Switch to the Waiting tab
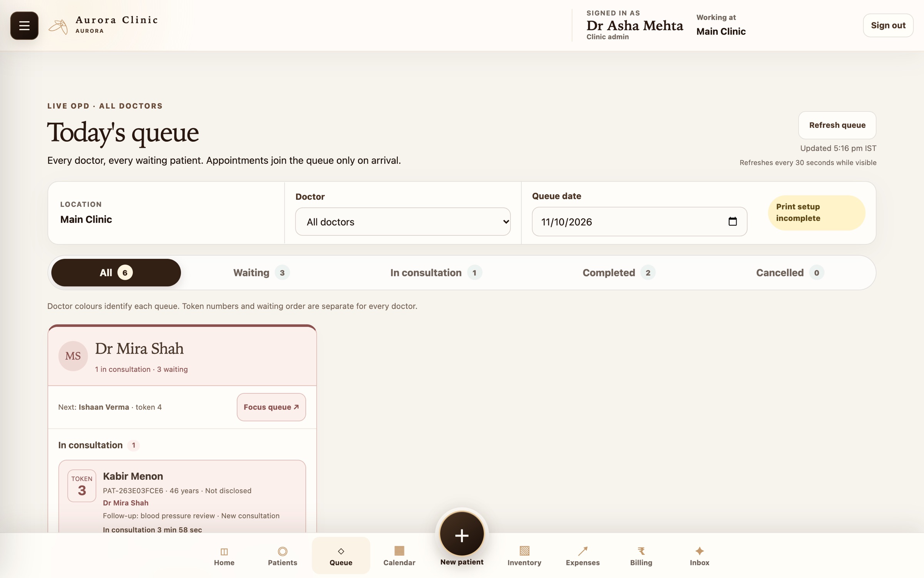The height and width of the screenshot is (578, 924). coord(261,272)
